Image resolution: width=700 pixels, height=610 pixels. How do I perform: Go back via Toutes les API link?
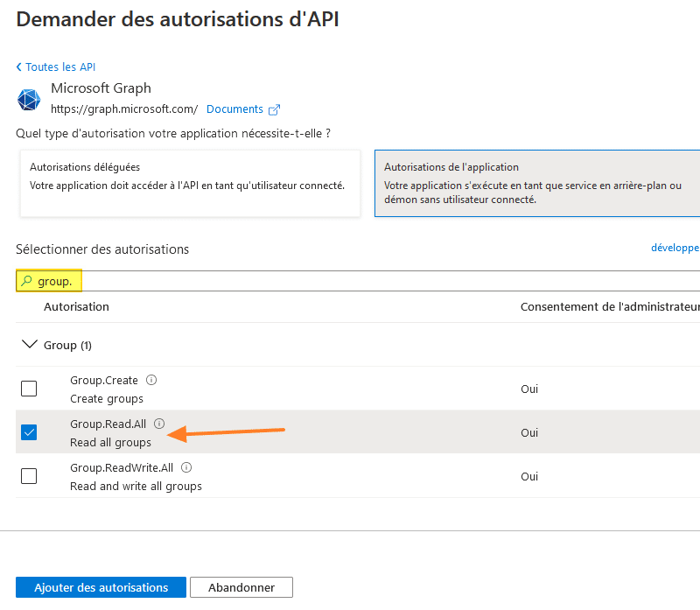coord(60,67)
